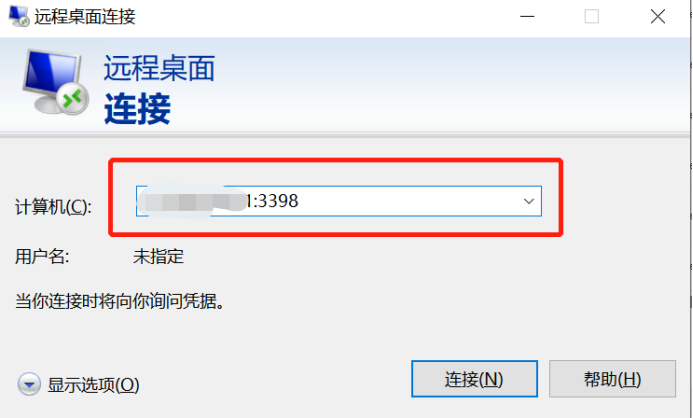Image resolution: width=693 pixels, height=418 pixels.
Task: Click the bold 连接 text in banner
Action: (137, 109)
